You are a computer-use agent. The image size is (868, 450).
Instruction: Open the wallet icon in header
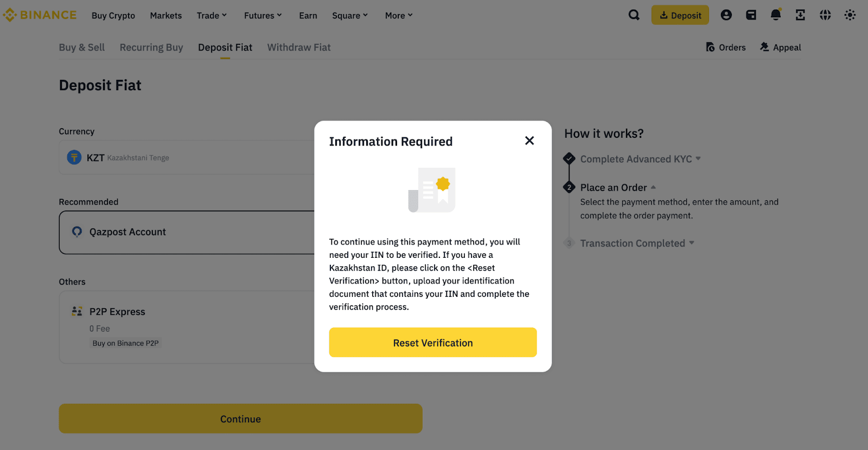click(751, 15)
